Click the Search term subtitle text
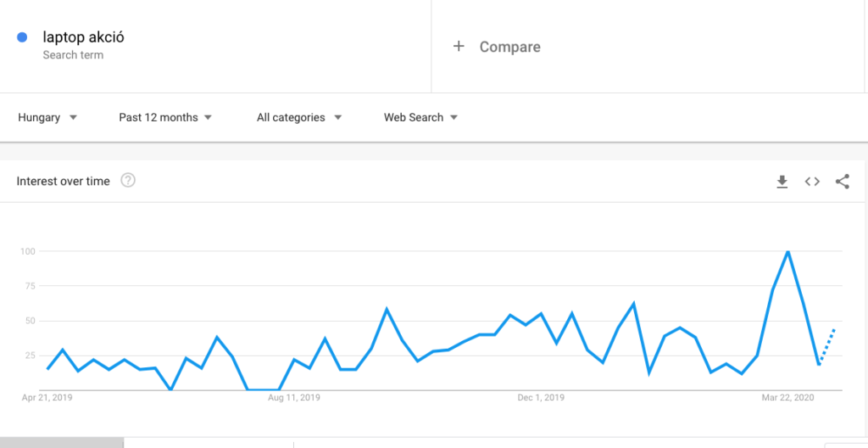 coord(73,55)
